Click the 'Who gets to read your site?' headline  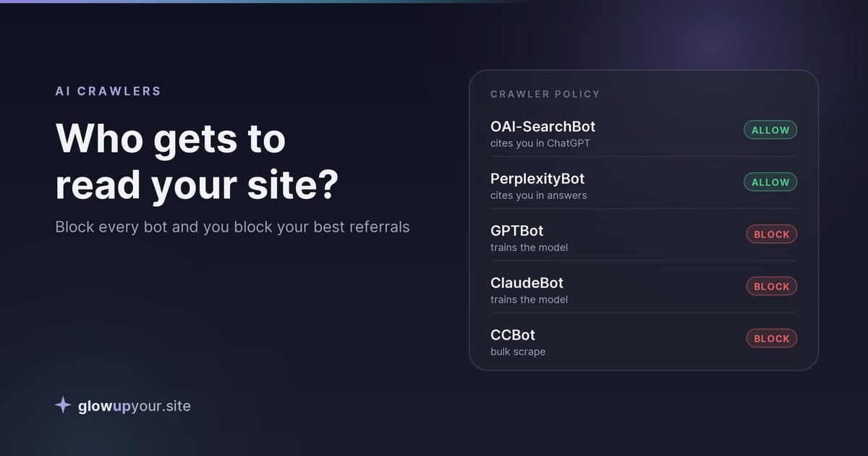click(x=197, y=161)
